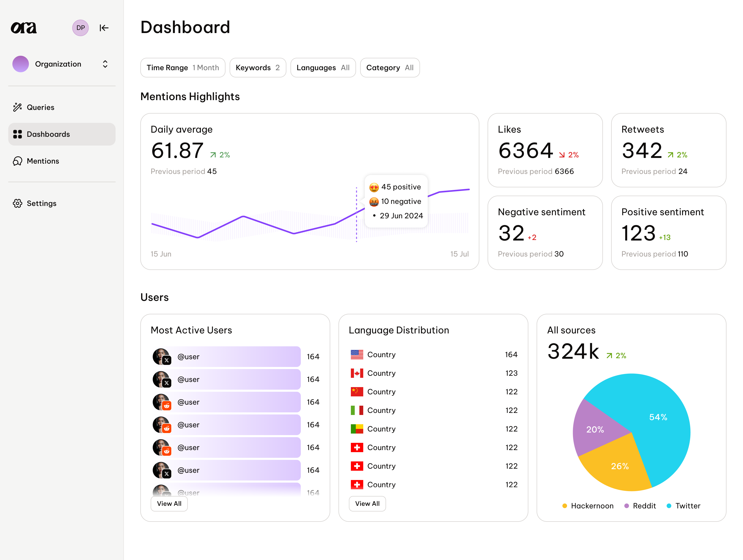
Task: Click the purple Organization avatar circle
Action: pos(20,64)
